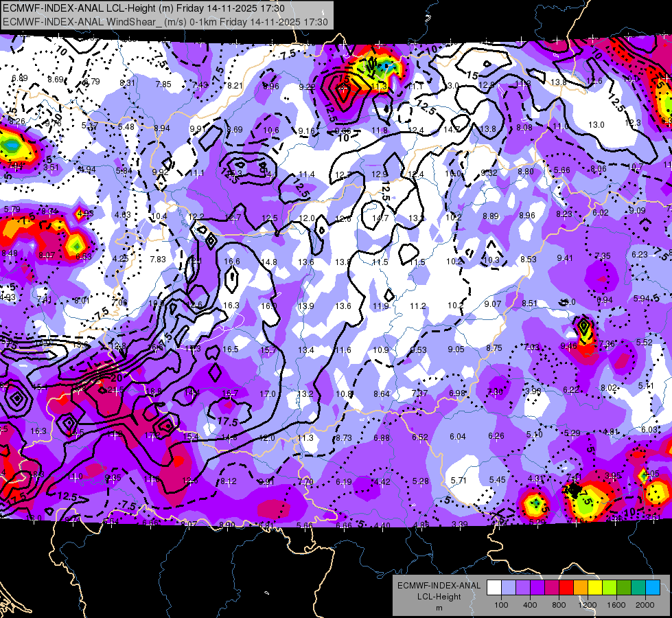This screenshot has width=672, height=618.
Task: Click the grid value 4.94
Action: (x=87, y=170)
